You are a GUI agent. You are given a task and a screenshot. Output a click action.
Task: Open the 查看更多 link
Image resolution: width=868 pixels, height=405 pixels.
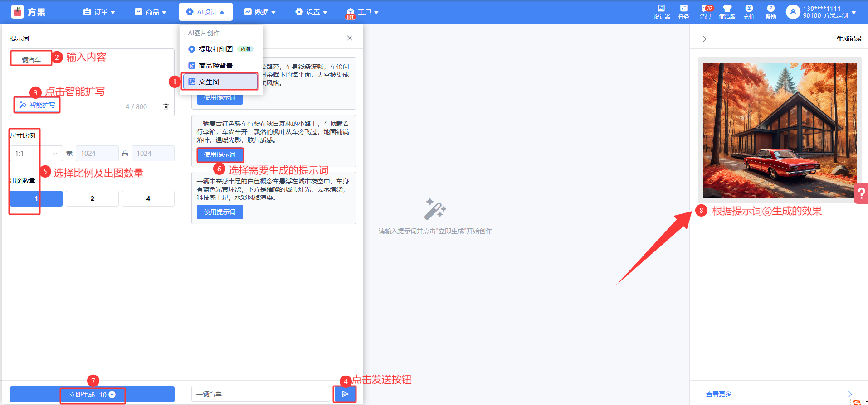point(719,394)
